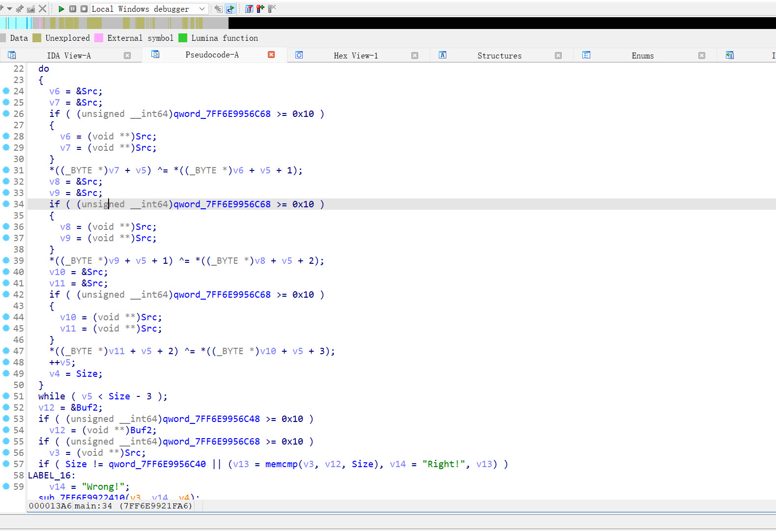Terminate process with the stop button
Viewport: 776px width, 532px height.
coord(84,9)
